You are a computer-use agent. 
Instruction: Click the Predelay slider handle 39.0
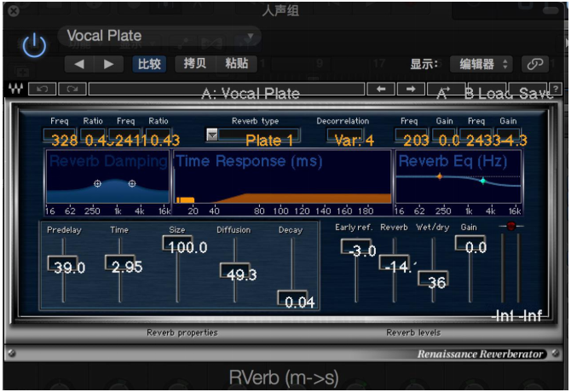[x=63, y=264]
